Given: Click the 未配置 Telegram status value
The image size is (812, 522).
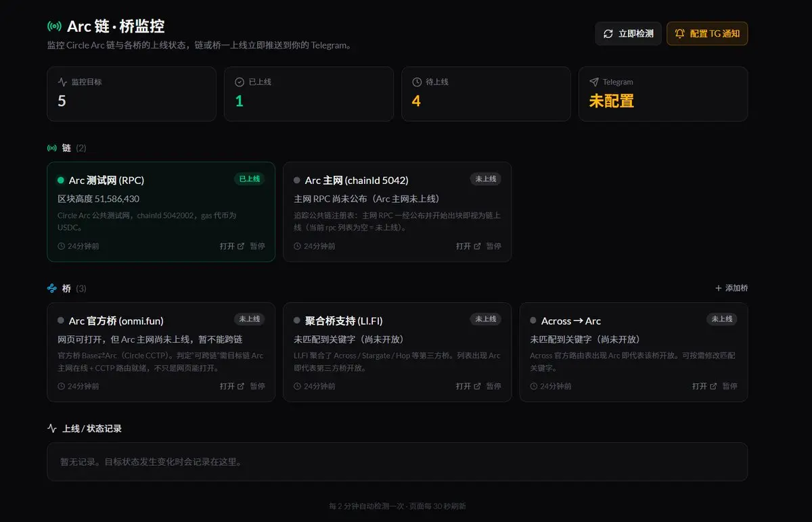Looking at the screenshot, I should click(x=612, y=101).
